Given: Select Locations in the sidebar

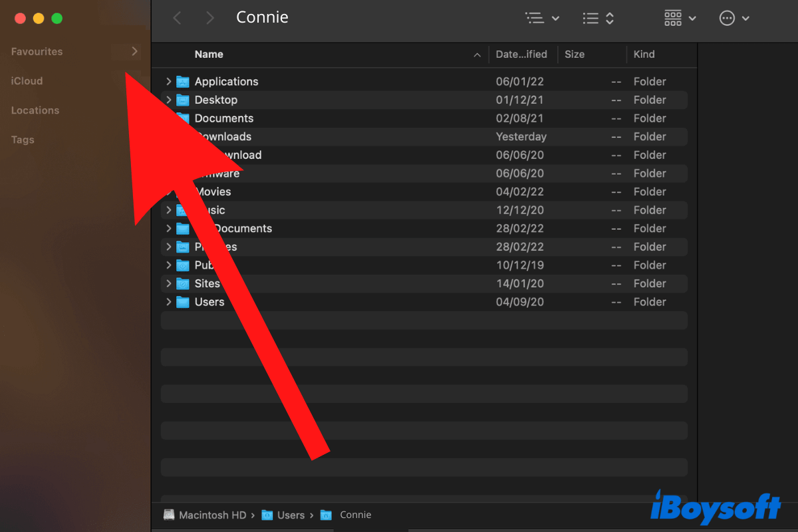Looking at the screenshot, I should (35, 110).
